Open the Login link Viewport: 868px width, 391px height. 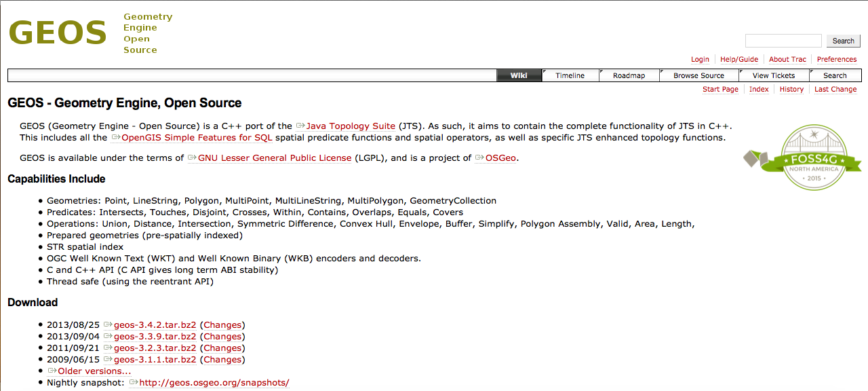[700, 60]
